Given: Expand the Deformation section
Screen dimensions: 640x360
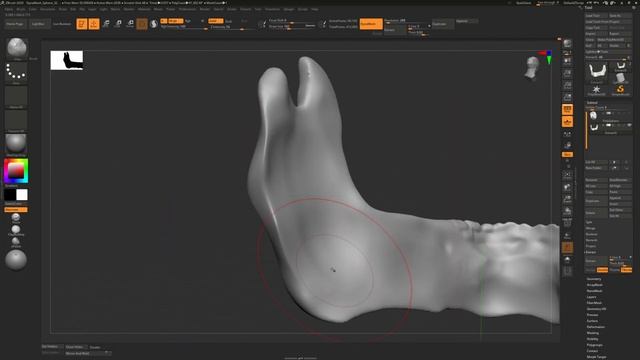Looking at the screenshot, I should pos(596,327).
